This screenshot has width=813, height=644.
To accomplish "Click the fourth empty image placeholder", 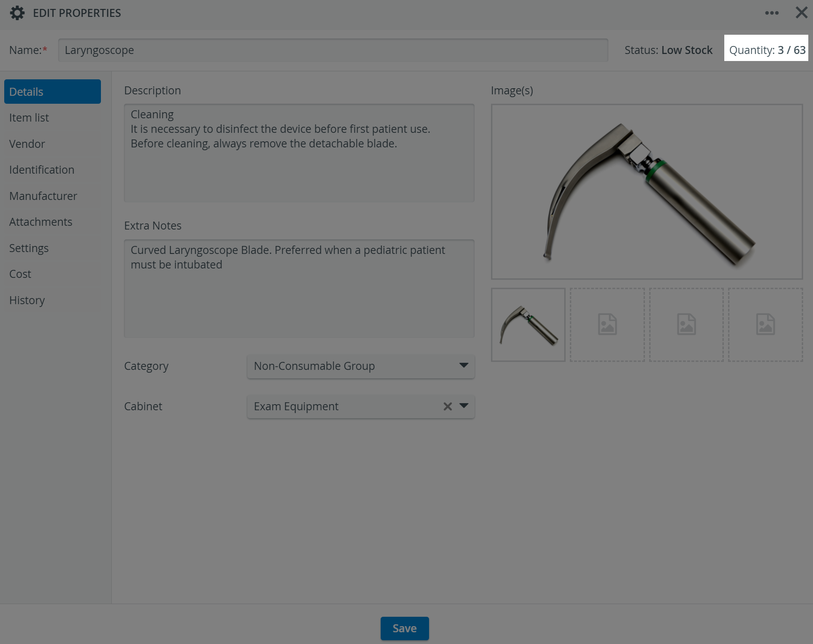I will tap(766, 325).
